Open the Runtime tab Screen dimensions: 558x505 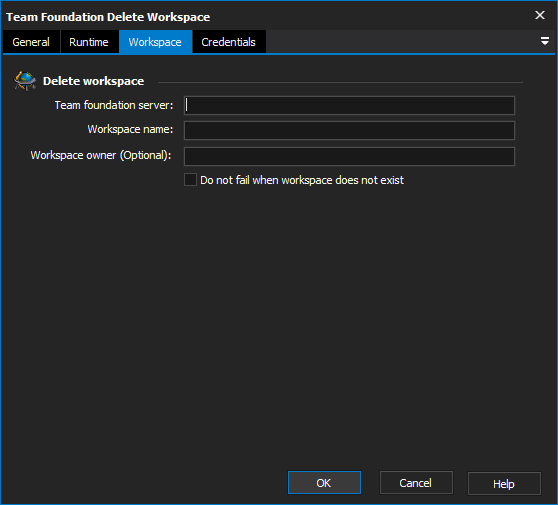[89, 42]
